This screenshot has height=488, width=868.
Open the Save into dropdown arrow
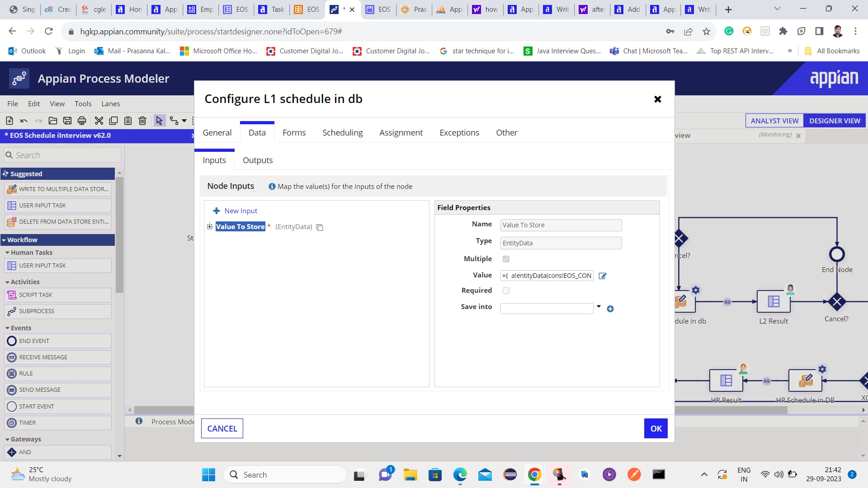click(x=599, y=307)
